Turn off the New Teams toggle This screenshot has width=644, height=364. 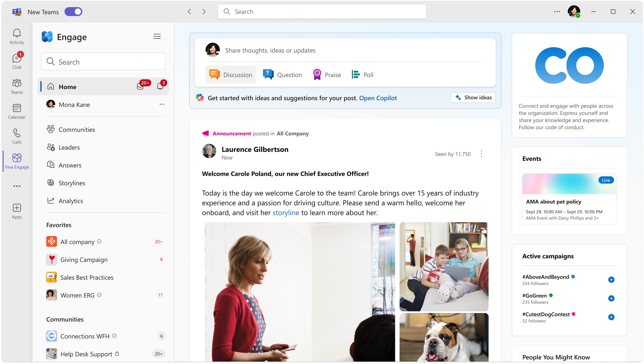[x=73, y=12]
